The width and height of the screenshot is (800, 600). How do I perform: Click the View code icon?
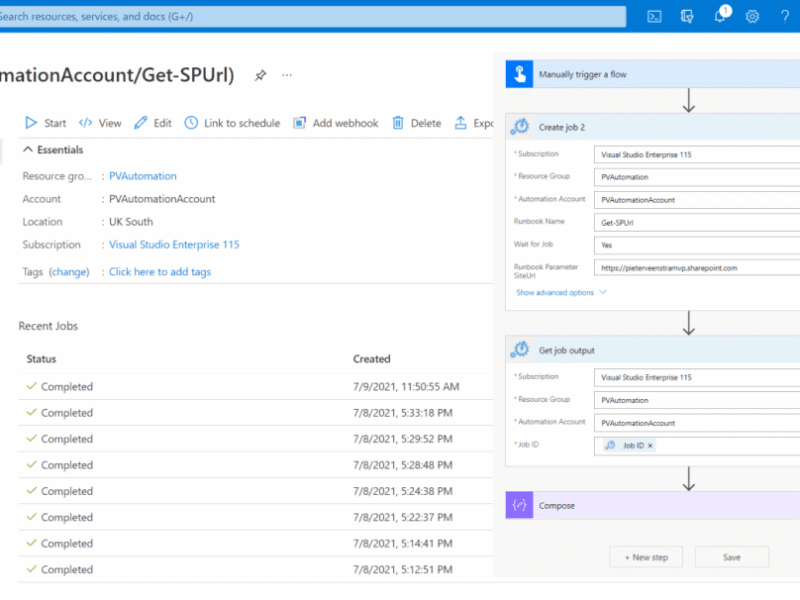(85, 123)
